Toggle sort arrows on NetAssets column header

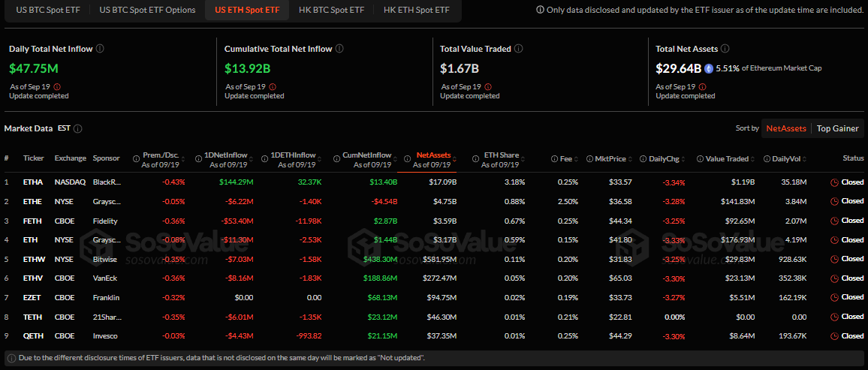tap(455, 158)
